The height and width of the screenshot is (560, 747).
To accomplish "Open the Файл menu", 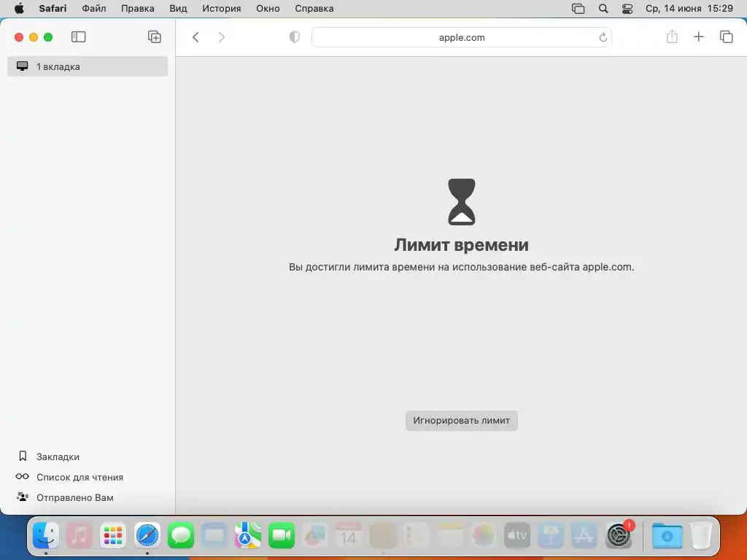I will 94,9.
